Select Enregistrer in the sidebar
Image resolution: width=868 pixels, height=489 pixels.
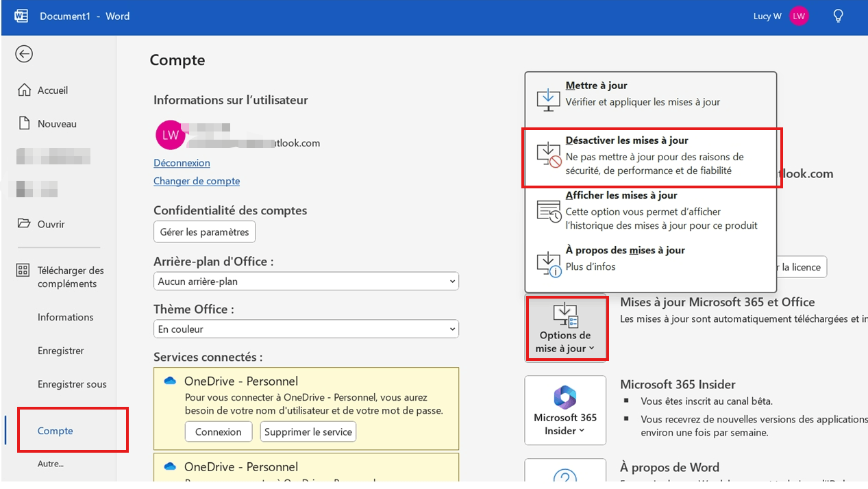pyautogui.click(x=60, y=351)
